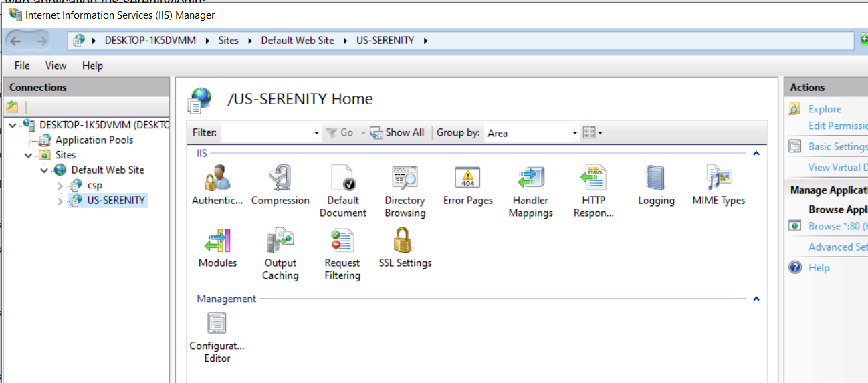The image size is (868, 383).
Task: Expand breadcrumb arrow after US-SERENITY
Action: tap(425, 41)
